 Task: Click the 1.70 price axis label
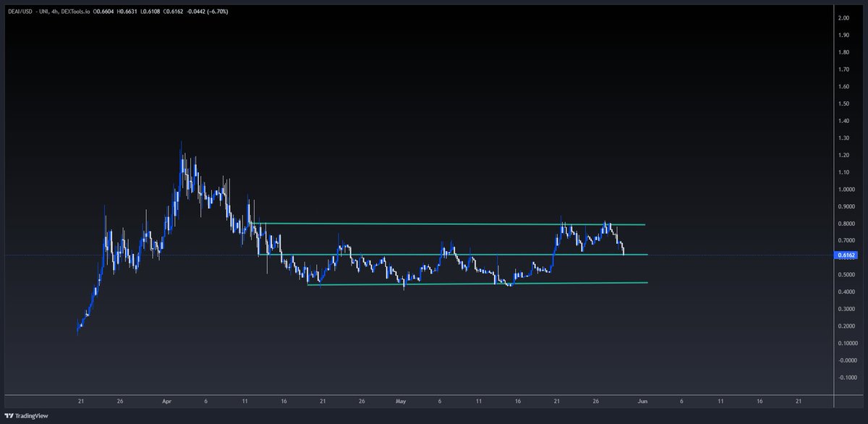[843, 69]
